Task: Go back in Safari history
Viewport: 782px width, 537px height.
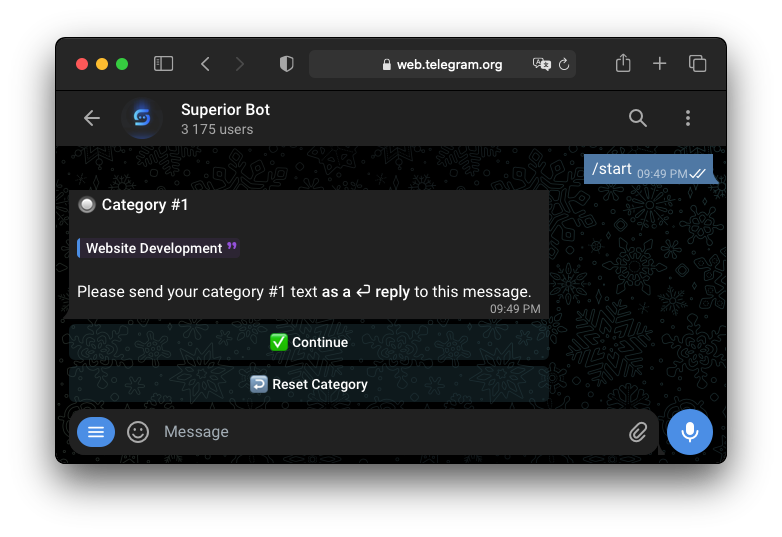Action: pos(205,64)
